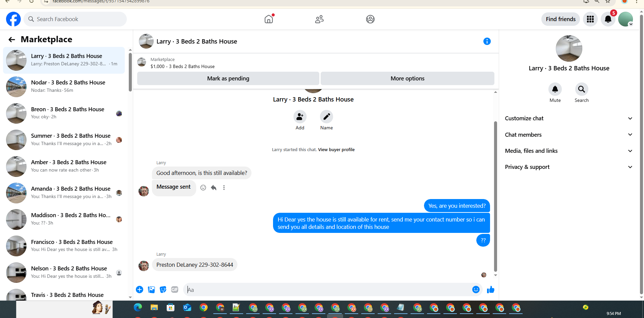Viewport: 644px width, 318px height.
Task: Send a thumbs up like
Action: [491, 290]
